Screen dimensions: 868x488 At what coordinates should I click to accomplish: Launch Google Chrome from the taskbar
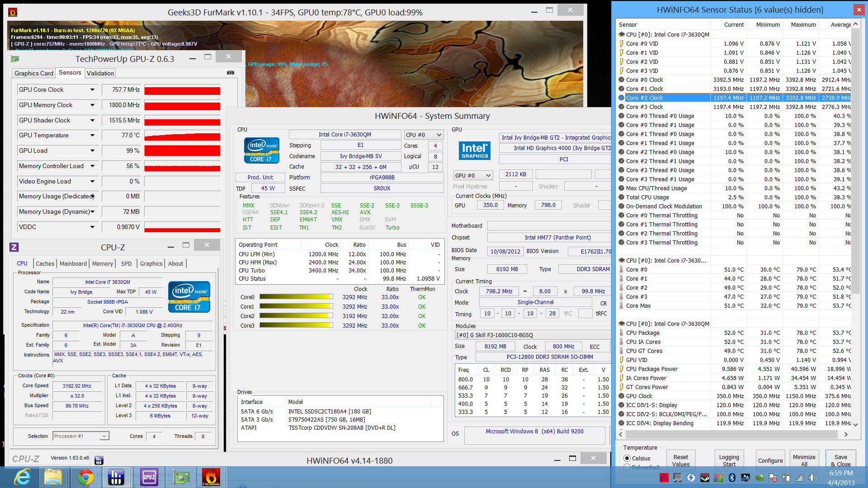pos(85,477)
